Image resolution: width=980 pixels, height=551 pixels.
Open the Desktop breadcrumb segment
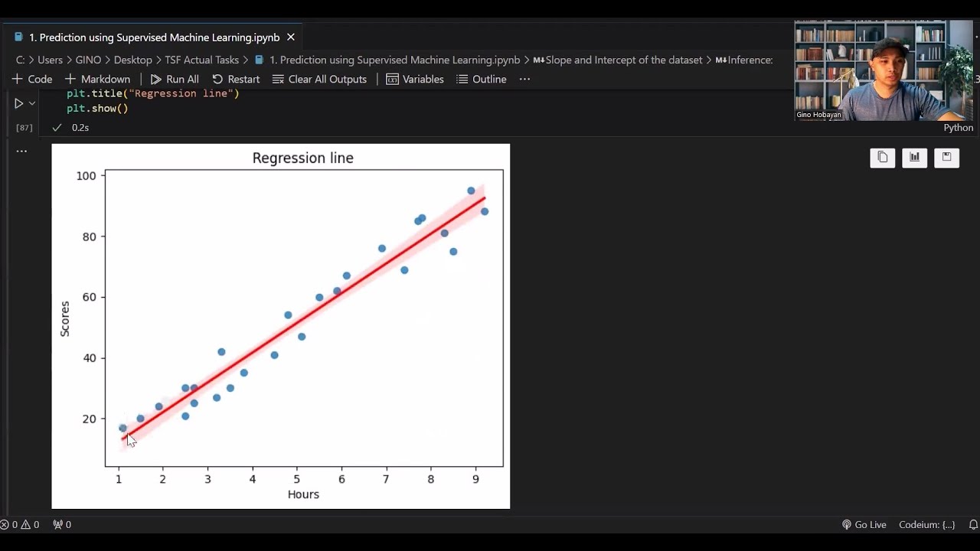(x=133, y=60)
